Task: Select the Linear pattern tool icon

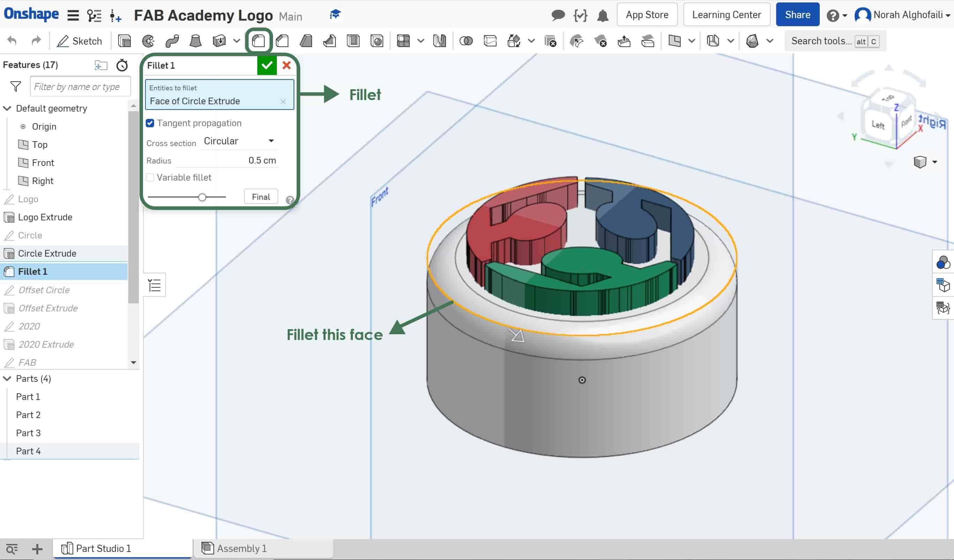Action: 403,41
